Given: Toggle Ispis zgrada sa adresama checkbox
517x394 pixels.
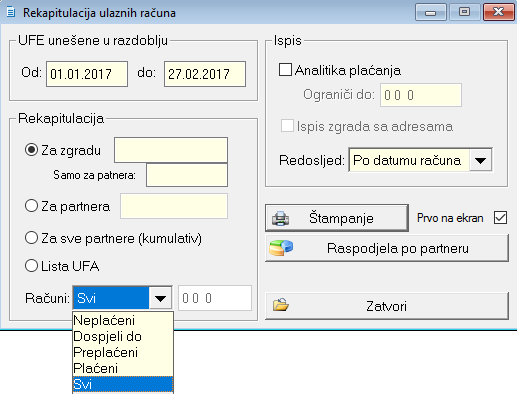Looking at the screenshot, I should click(287, 126).
